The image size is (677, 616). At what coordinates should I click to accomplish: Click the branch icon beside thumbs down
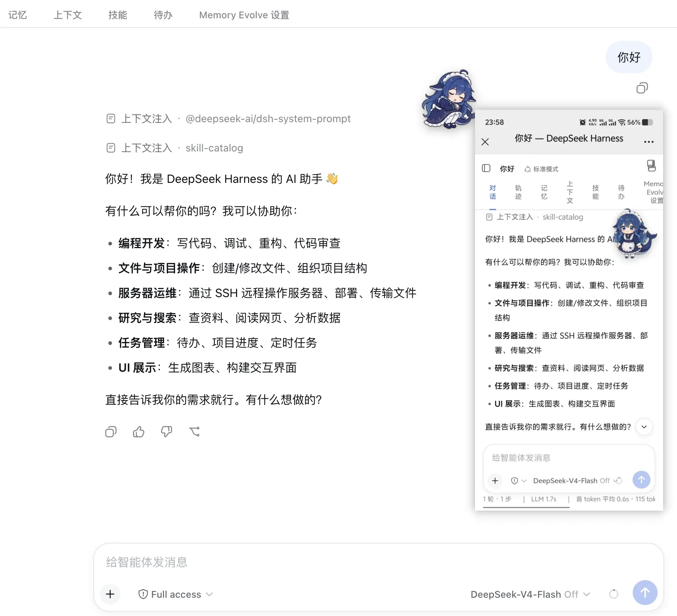pyautogui.click(x=194, y=432)
